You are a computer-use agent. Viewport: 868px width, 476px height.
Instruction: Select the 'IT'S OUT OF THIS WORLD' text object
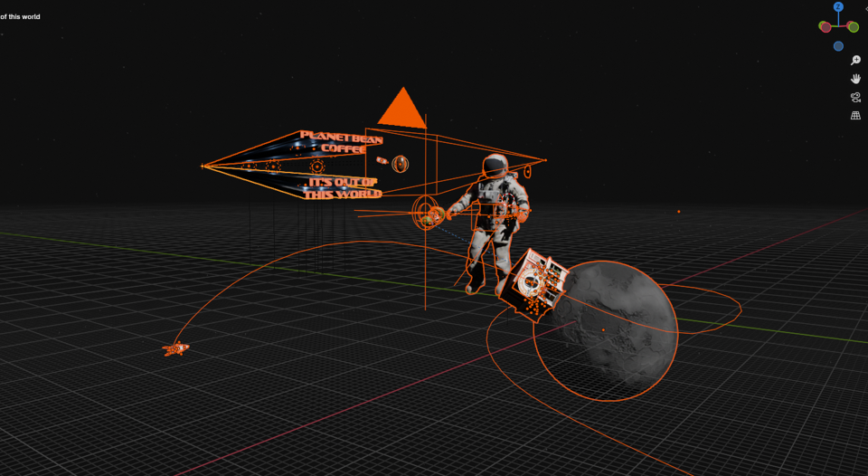(x=344, y=188)
